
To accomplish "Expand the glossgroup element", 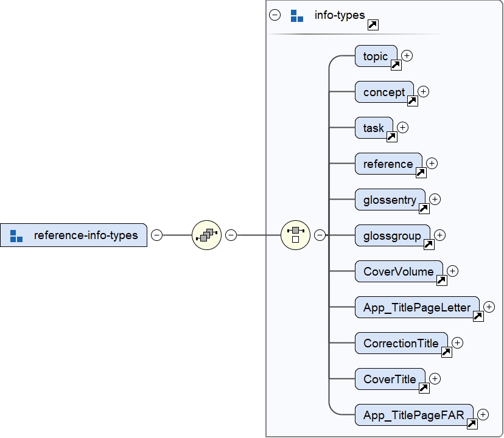I will 439,235.
